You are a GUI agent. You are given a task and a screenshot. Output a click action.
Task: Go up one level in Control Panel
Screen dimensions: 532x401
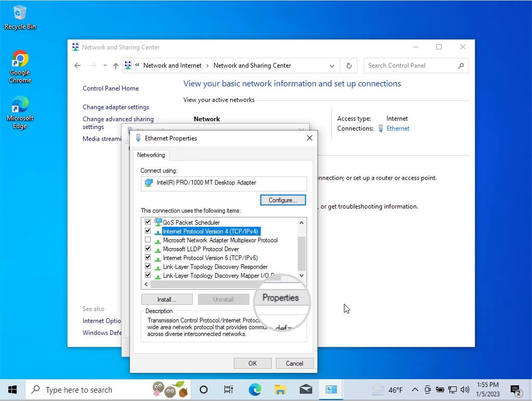point(116,66)
